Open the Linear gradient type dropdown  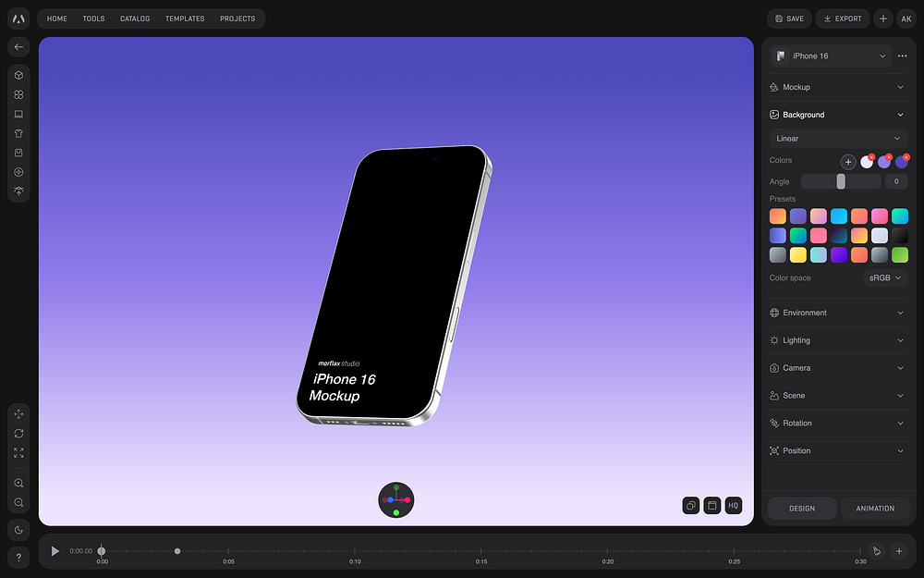(x=839, y=139)
